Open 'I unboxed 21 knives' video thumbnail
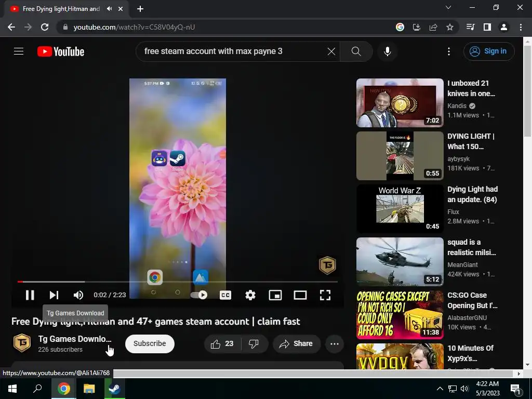Image resolution: width=532 pixels, height=399 pixels. pyautogui.click(x=400, y=103)
